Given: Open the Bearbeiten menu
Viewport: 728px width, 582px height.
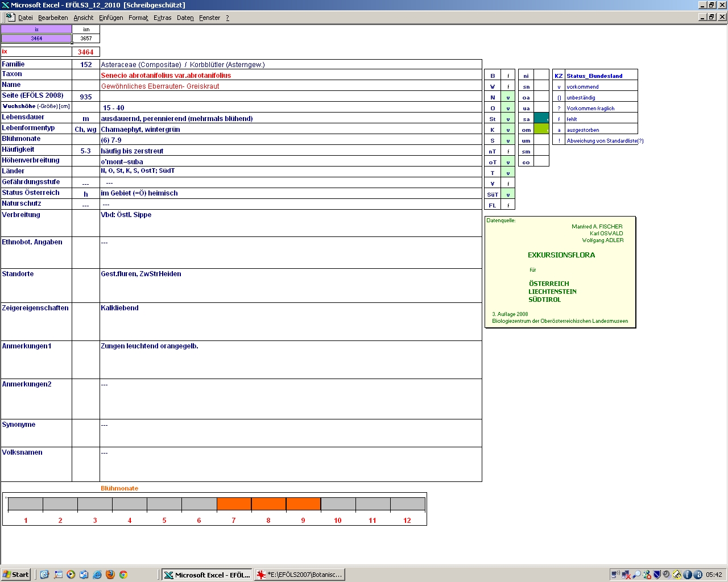Looking at the screenshot, I should tap(53, 18).
